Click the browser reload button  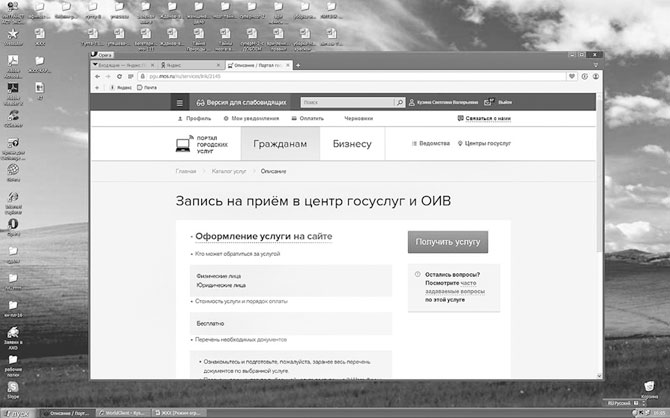(119, 76)
